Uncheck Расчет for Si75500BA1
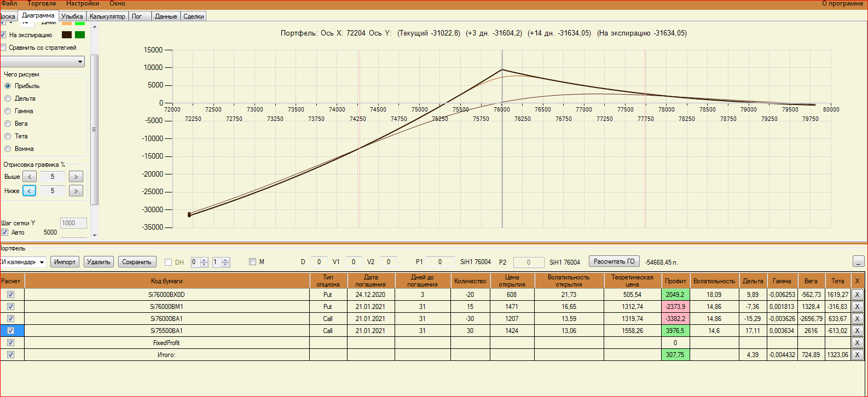The width and height of the screenshot is (868, 397). point(10,331)
